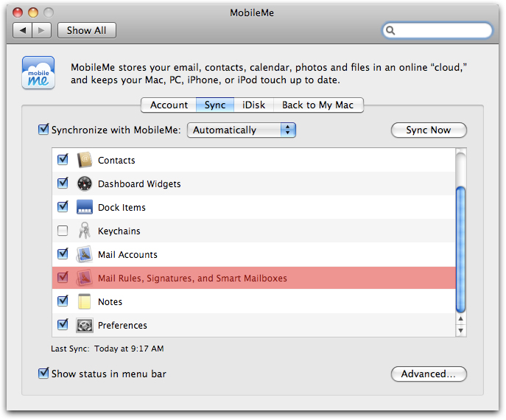
Task: Open the Automatically sync frequency dropdown
Action: (242, 130)
